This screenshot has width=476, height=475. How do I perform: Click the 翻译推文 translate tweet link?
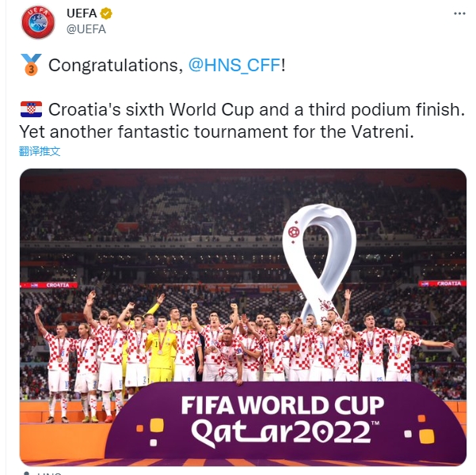(x=40, y=151)
